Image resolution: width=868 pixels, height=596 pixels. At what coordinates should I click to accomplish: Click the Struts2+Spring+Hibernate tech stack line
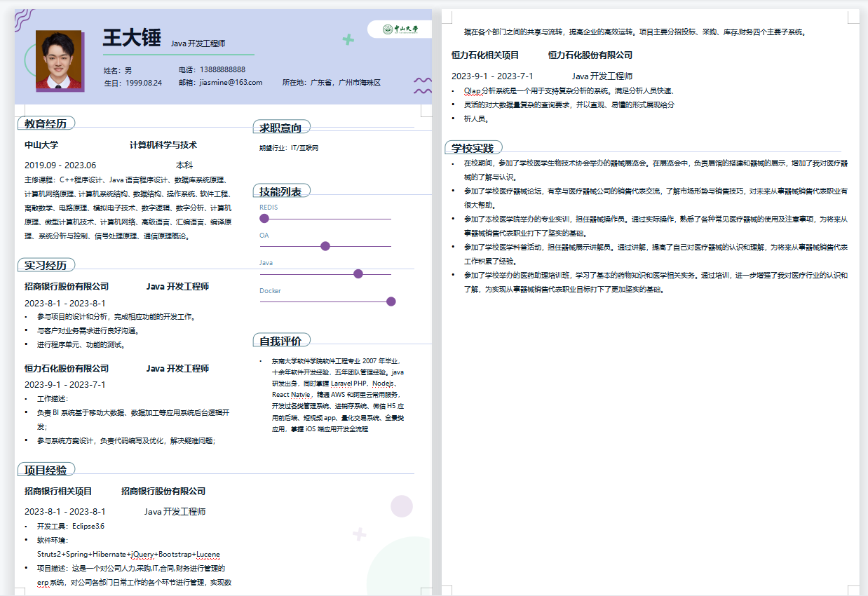click(128, 555)
